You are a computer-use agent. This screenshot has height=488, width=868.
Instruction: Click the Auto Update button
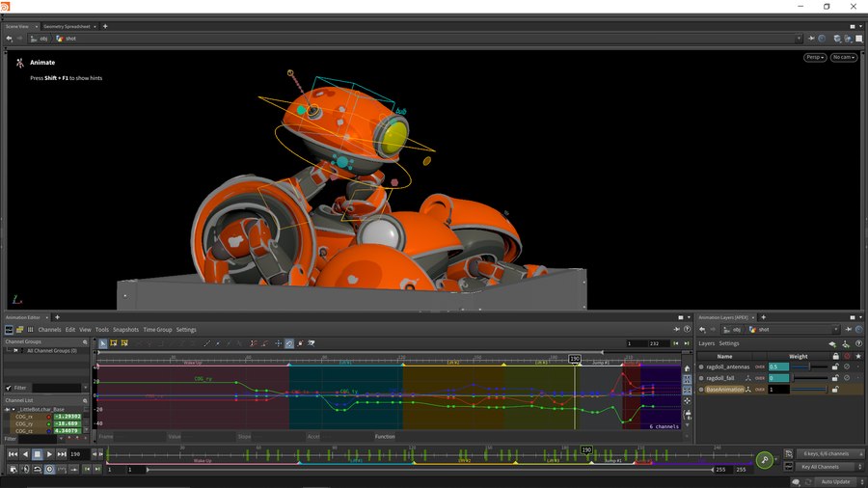tap(835, 481)
